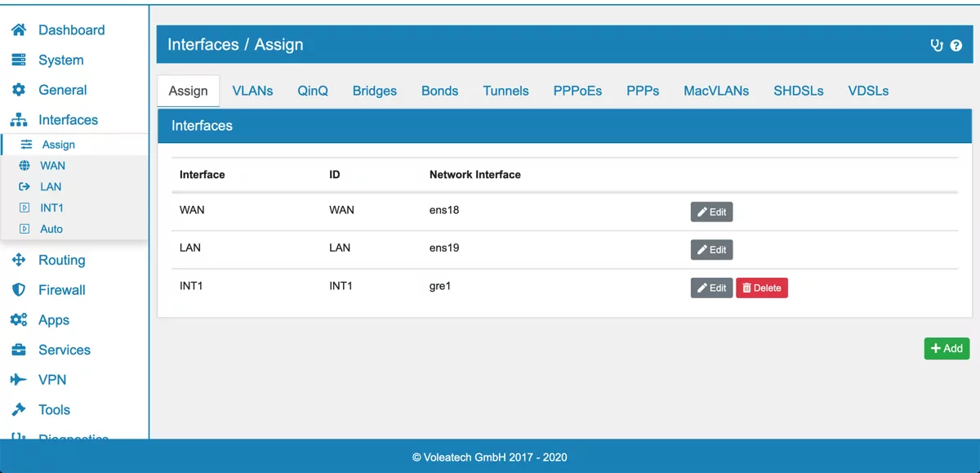This screenshot has height=473, width=980.
Task: Expand the Routing menu section
Action: 61,261
